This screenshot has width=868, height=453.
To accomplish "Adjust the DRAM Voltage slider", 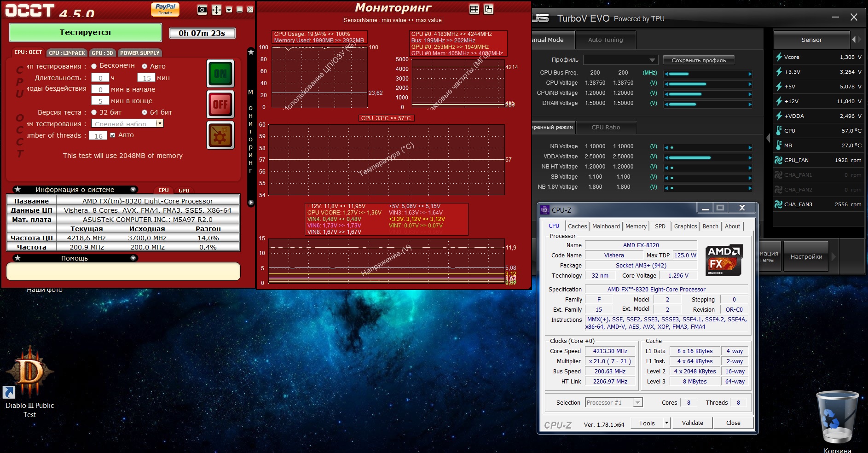I will click(x=708, y=104).
